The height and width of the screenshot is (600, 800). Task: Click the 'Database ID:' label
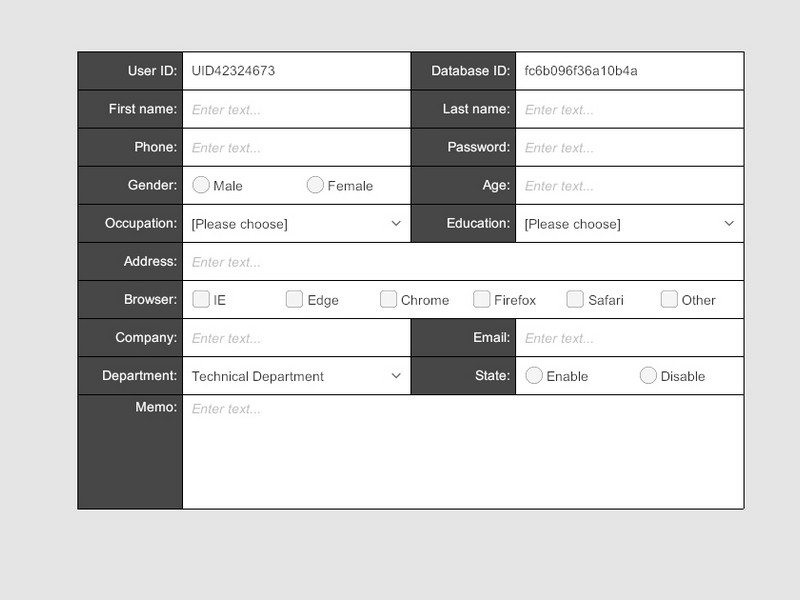(470, 71)
